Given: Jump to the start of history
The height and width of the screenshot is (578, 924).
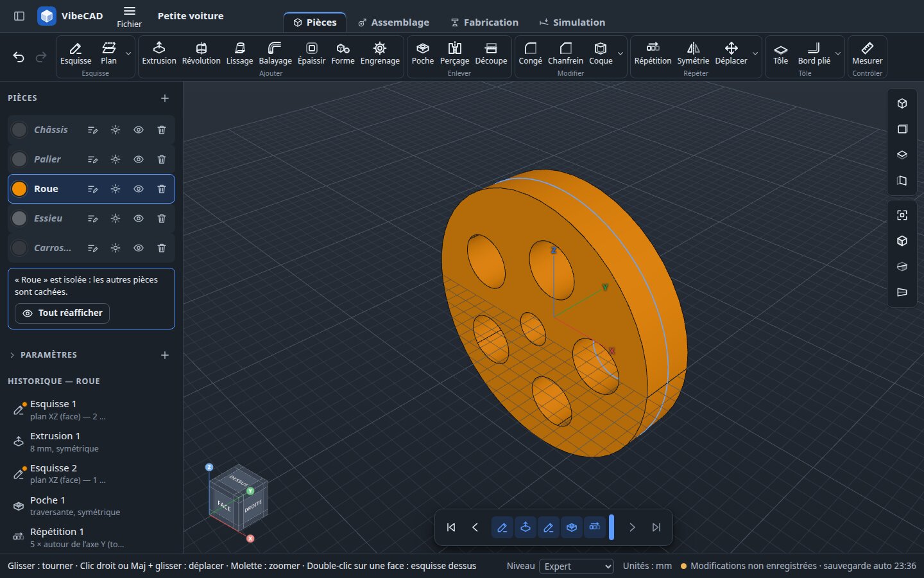Looking at the screenshot, I should 451,527.
